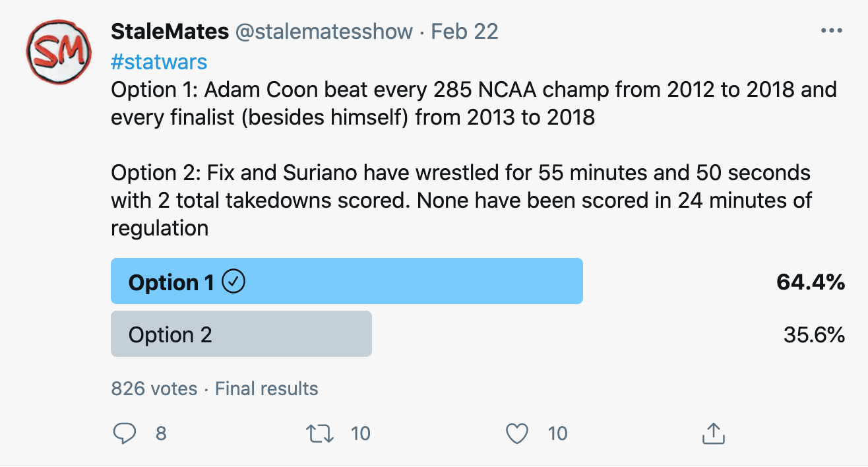
Task: Like the tweet with the heart icon
Action: pyautogui.click(x=517, y=433)
